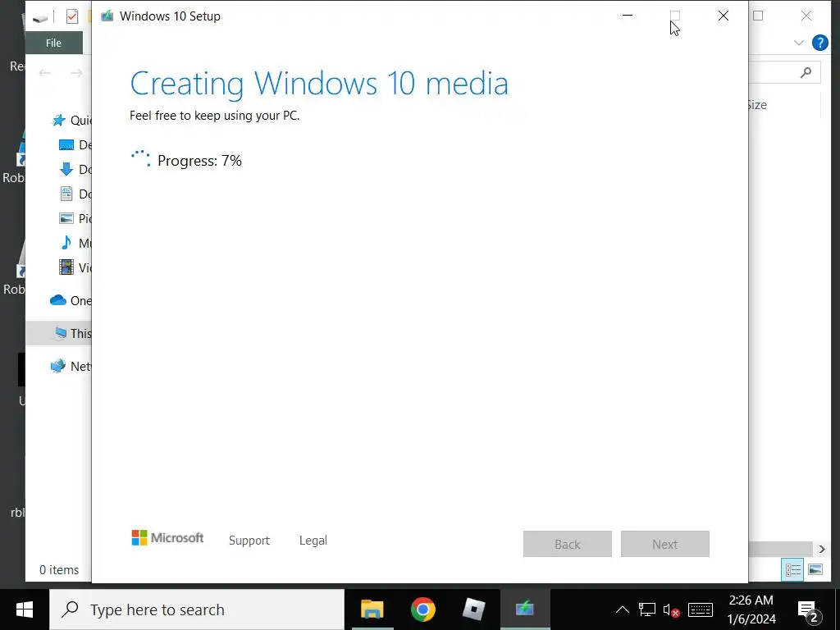Click the horizontal scrollbar right arrow
This screenshot has width=840, height=630.
822,549
